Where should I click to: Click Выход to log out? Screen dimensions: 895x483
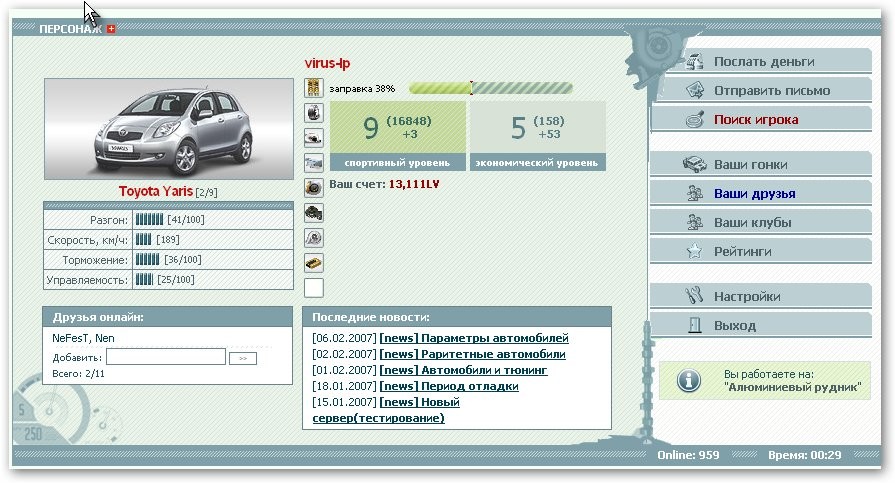761,325
